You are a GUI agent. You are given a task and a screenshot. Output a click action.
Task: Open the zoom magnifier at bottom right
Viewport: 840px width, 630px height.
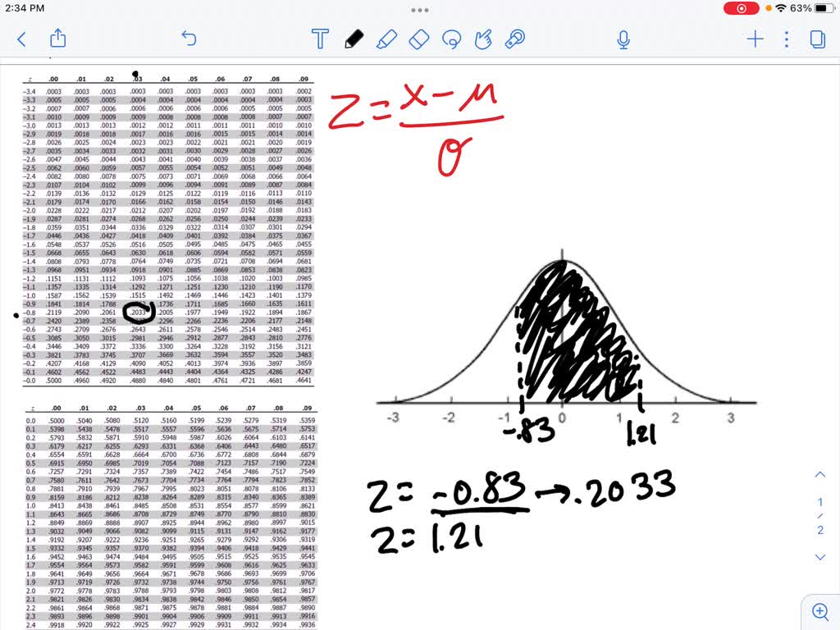820,612
